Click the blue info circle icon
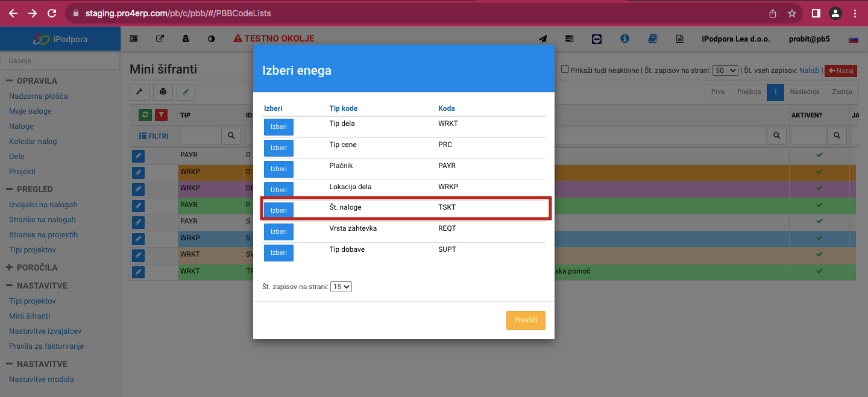 [x=624, y=39]
